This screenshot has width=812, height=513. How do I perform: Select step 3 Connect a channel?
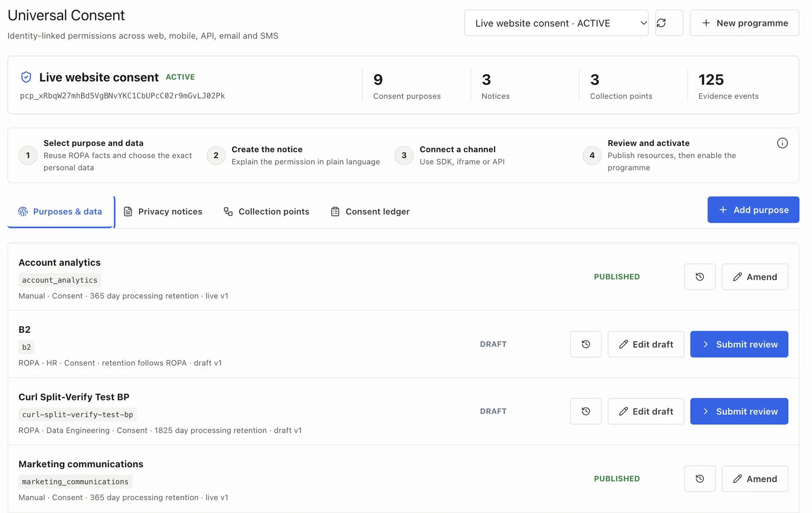coord(450,155)
